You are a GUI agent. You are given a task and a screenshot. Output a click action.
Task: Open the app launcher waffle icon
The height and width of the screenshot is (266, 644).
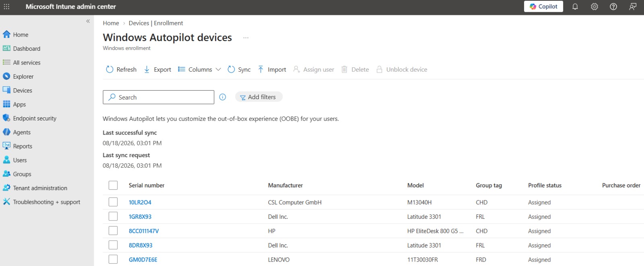pyautogui.click(x=6, y=6)
